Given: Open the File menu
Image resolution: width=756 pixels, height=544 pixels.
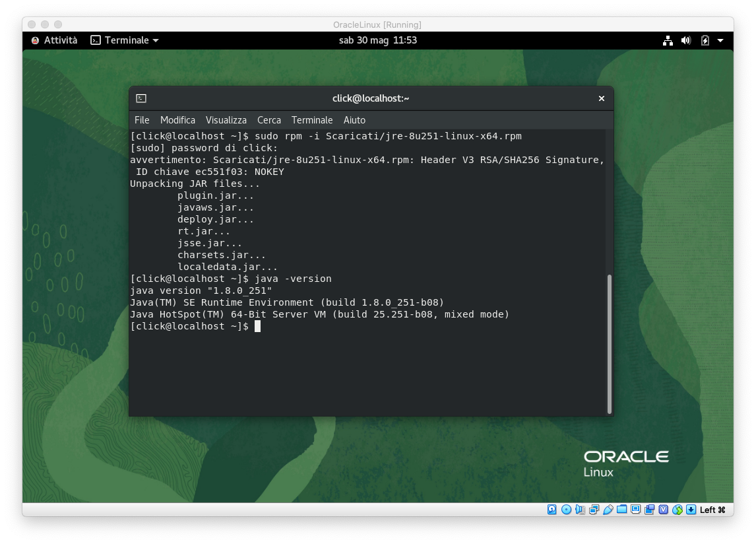Looking at the screenshot, I should click(142, 120).
